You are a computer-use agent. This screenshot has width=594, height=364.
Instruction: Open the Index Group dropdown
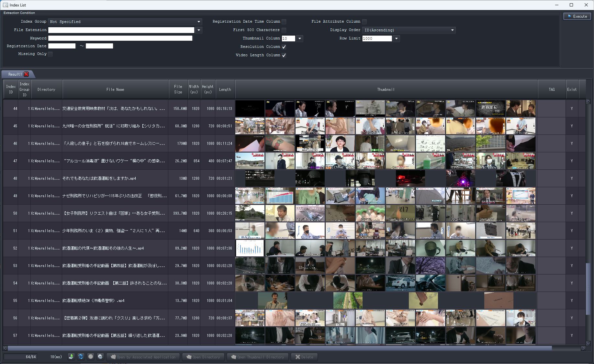coord(125,22)
